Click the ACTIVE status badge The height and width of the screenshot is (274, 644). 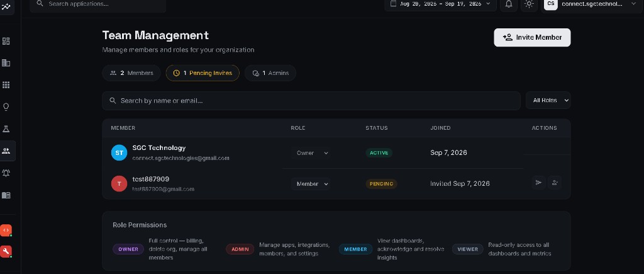(379, 152)
